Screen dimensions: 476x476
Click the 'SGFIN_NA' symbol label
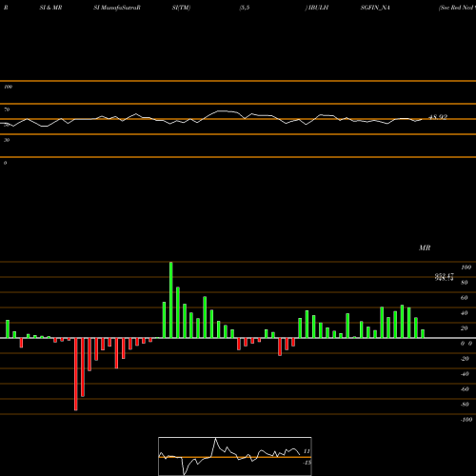point(375,8)
